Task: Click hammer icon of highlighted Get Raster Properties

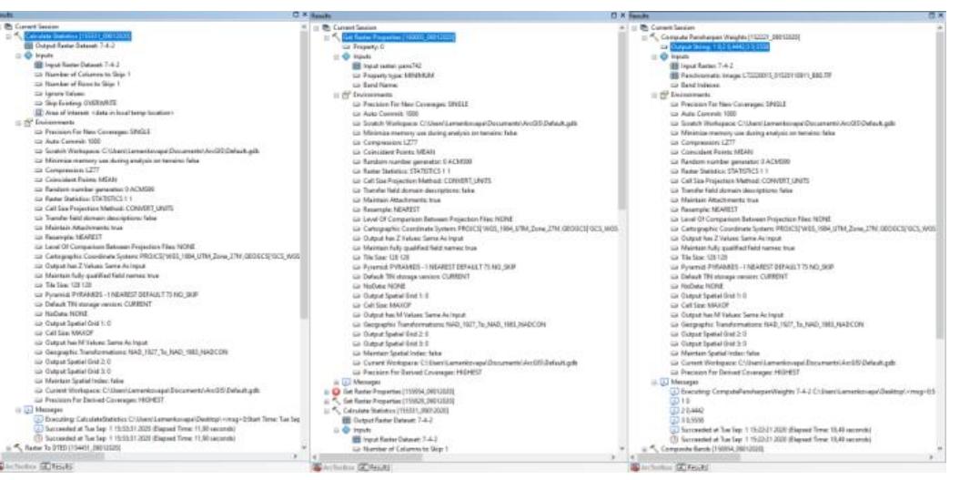Action: (x=337, y=37)
